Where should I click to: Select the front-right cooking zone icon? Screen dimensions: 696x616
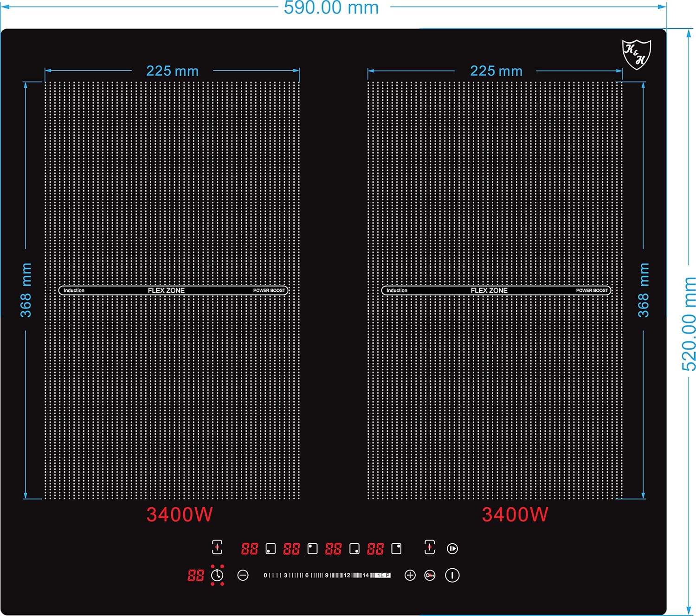[354, 549]
